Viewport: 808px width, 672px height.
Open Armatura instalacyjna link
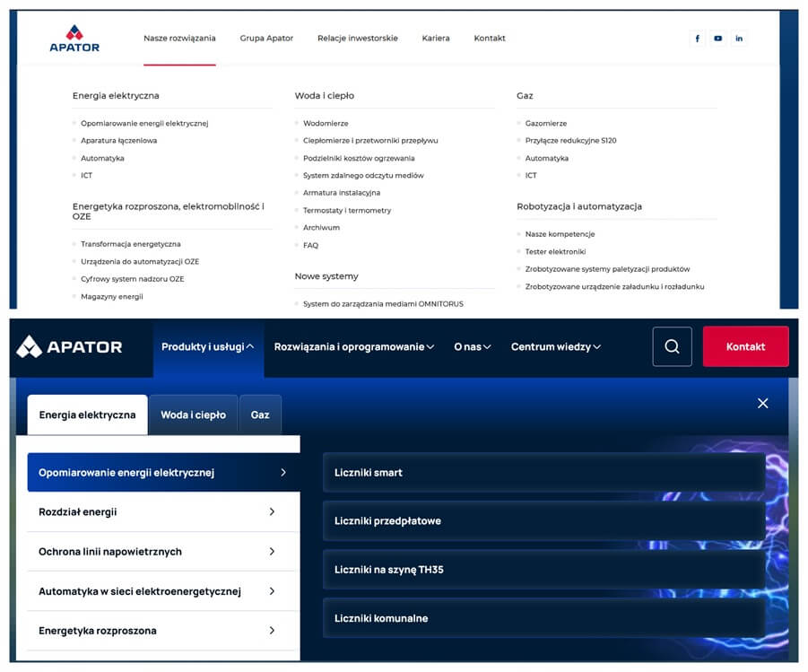pos(342,193)
